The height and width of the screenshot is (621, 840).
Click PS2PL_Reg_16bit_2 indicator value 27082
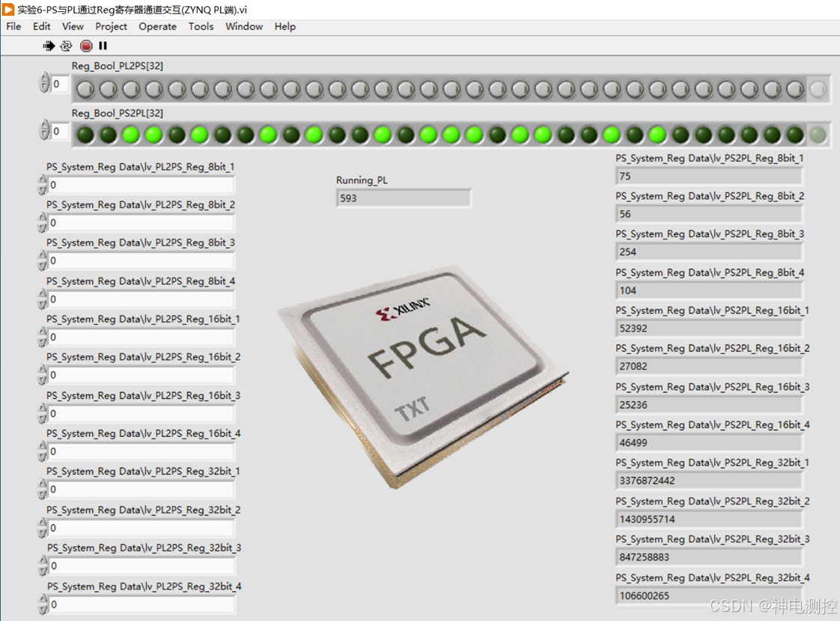[x=709, y=367]
